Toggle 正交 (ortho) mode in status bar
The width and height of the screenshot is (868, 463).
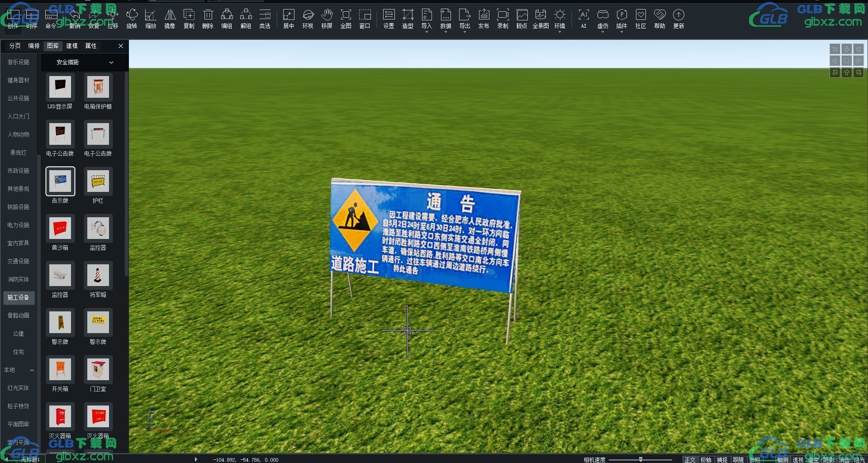tap(690, 459)
